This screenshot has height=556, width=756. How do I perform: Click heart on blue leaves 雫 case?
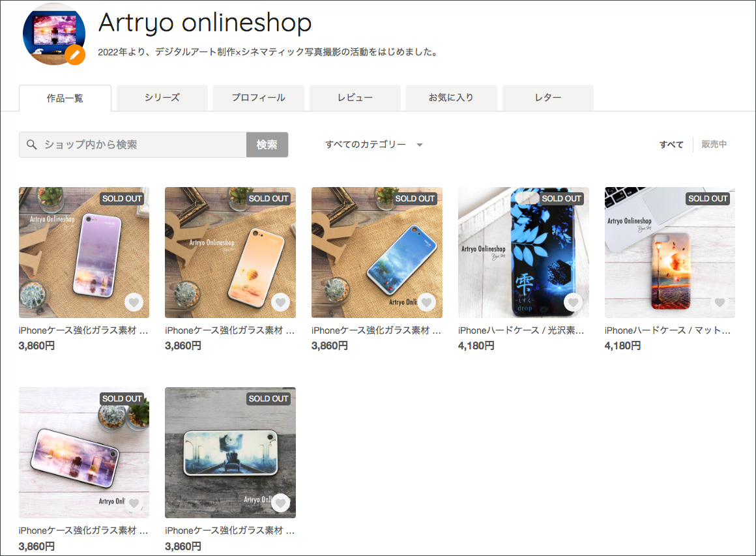(573, 302)
